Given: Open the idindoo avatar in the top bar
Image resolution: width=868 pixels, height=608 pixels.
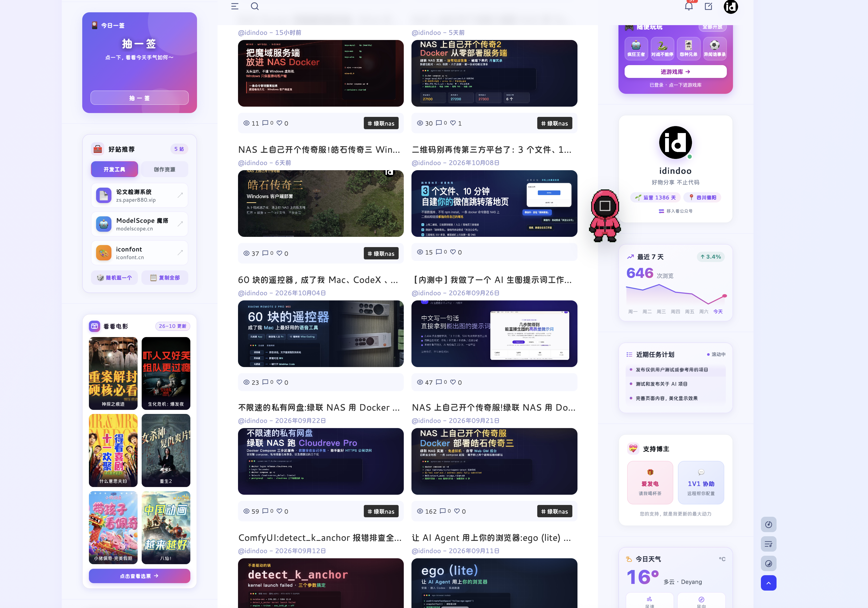Looking at the screenshot, I should point(730,6).
